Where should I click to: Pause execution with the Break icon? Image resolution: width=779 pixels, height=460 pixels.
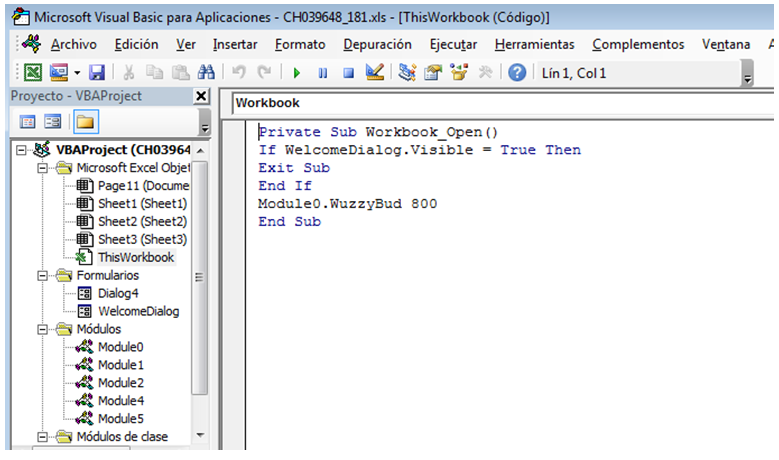tap(323, 73)
